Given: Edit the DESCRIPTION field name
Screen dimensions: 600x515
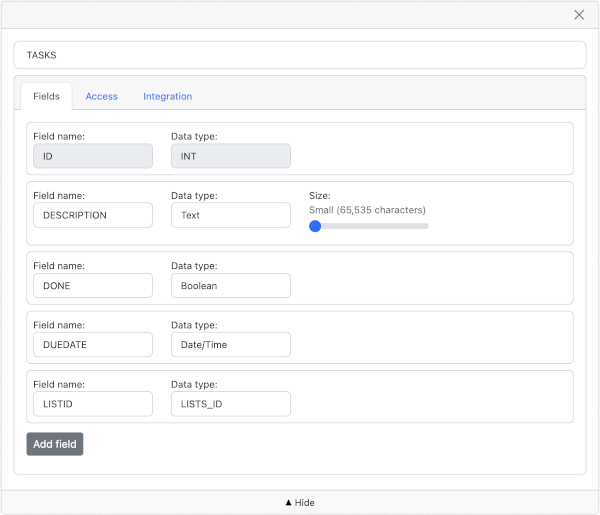Looking at the screenshot, I should 92,215.
